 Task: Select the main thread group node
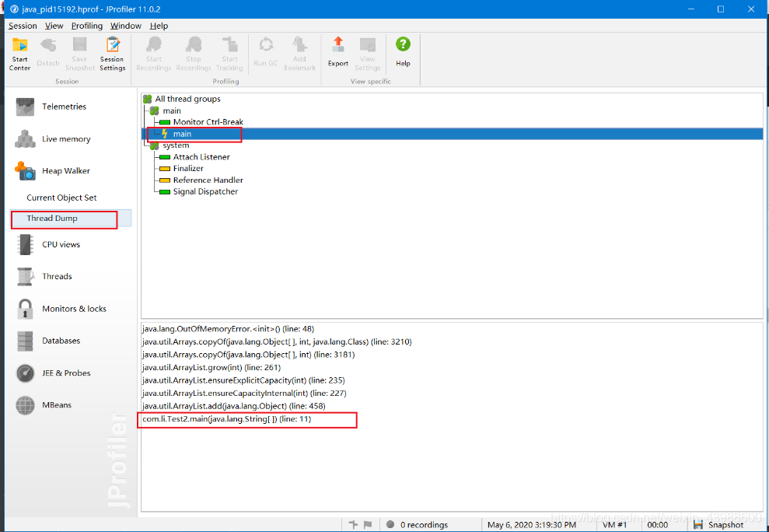click(x=172, y=111)
